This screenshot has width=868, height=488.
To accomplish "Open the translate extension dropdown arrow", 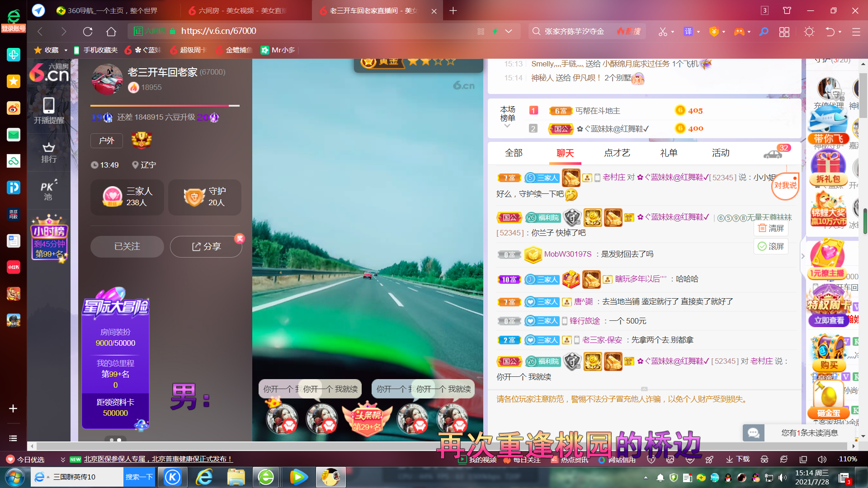I will (698, 32).
